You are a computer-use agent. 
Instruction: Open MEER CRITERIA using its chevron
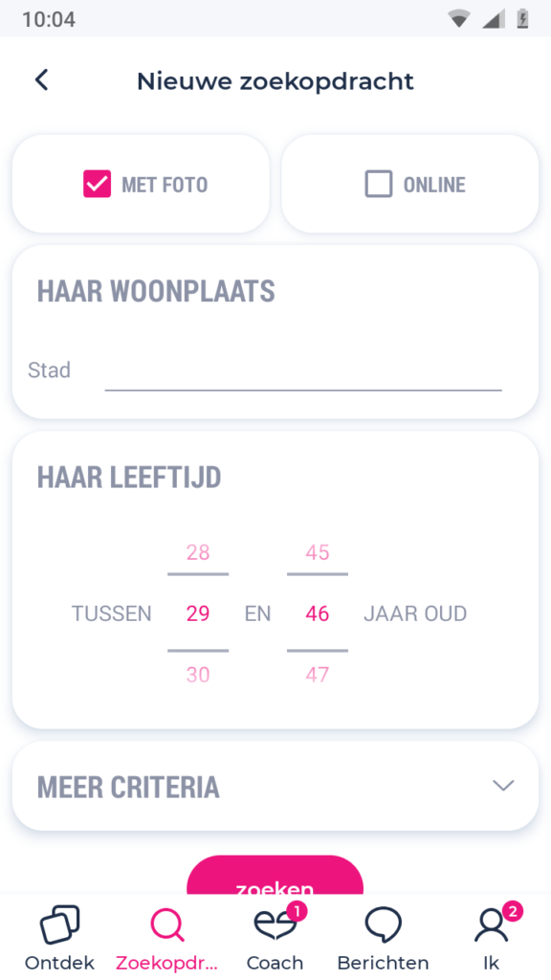tap(503, 785)
